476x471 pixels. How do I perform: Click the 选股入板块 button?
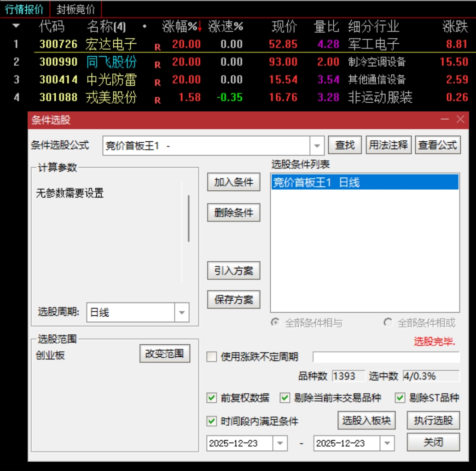pos(366,420)
